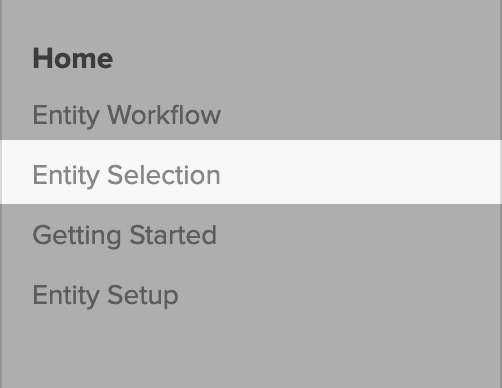Click the word Workflow in sidebar

164,115
